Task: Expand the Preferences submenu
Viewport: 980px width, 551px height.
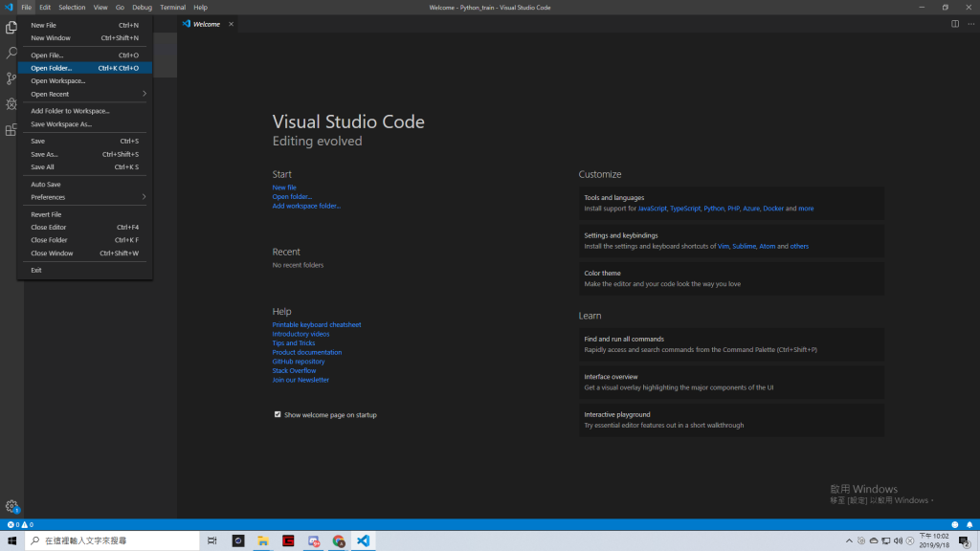Action: tap(84, 197)
